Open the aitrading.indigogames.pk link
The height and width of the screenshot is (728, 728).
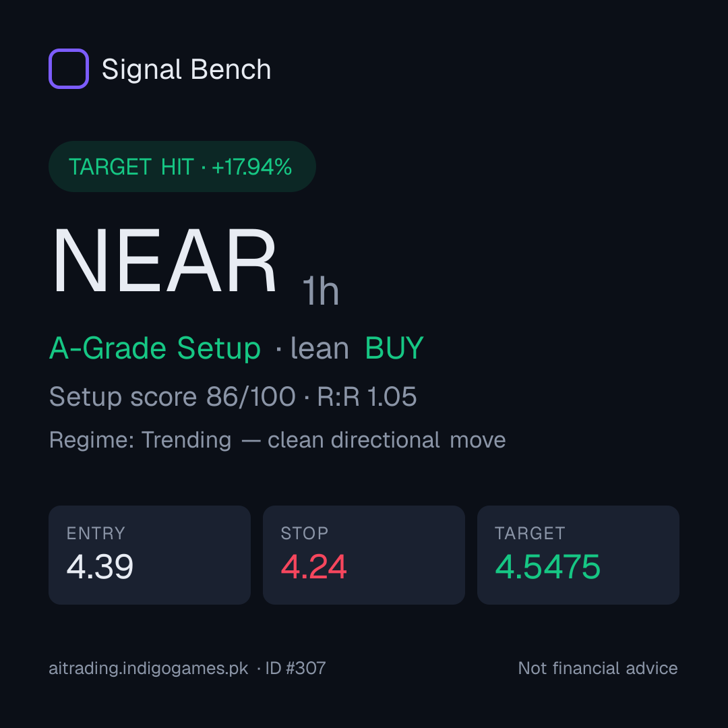click(148, 669)
